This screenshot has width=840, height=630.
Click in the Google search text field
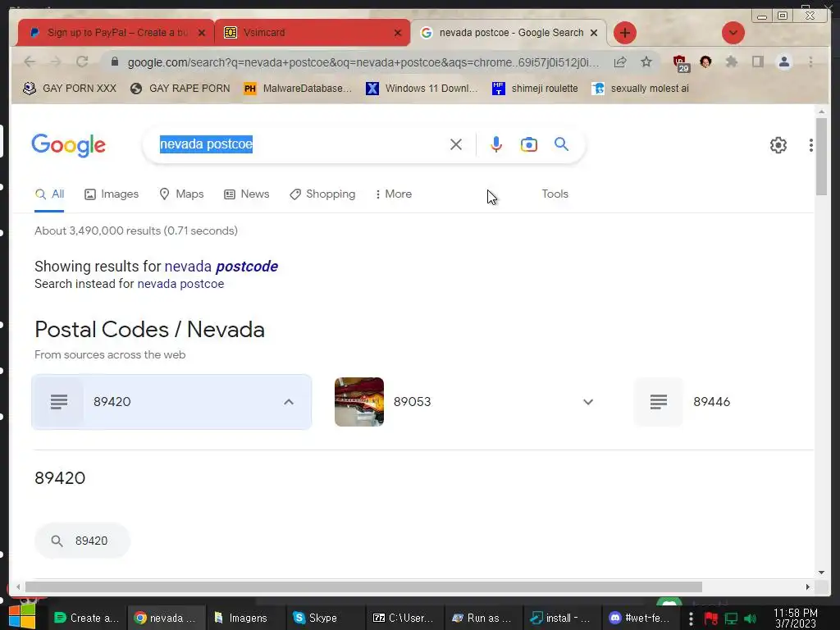pyautogui.click(x=300, y=144)
